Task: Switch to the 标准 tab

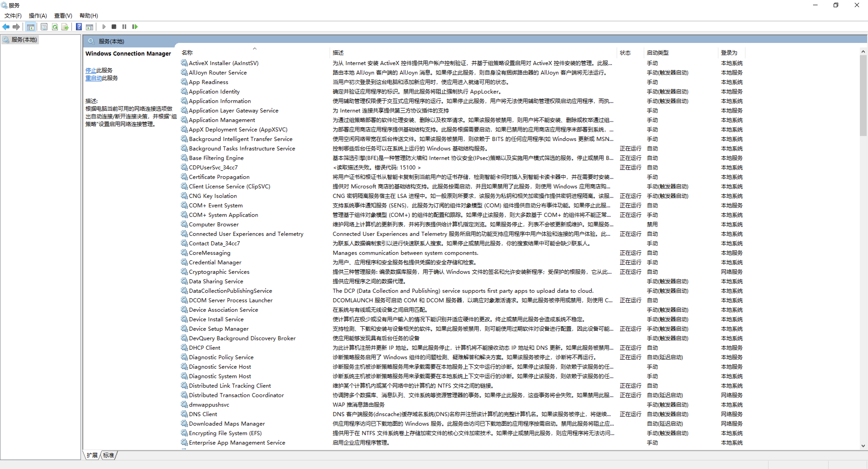Action: coord(108,455)
